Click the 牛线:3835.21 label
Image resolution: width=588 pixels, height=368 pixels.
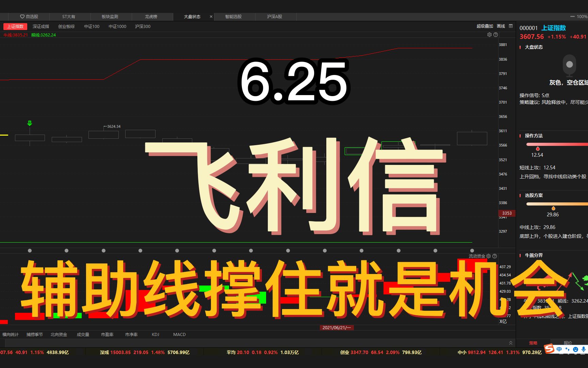[x=15, y=35]
